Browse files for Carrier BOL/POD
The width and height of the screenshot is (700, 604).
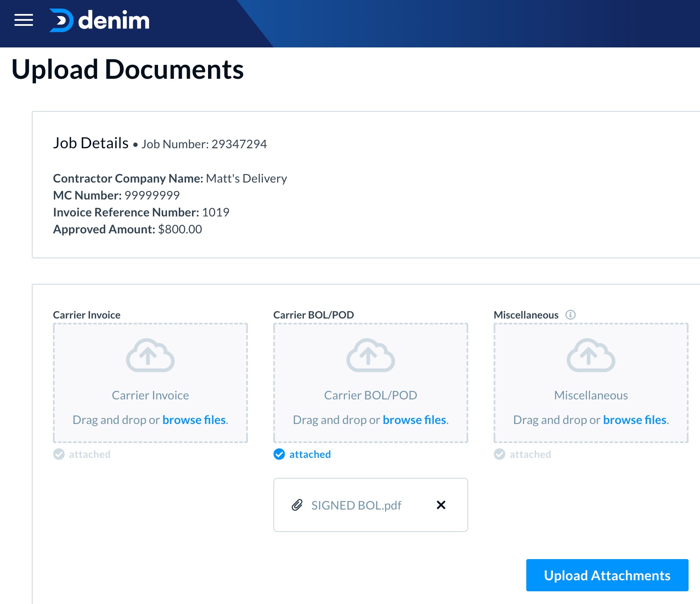[414, 420]
